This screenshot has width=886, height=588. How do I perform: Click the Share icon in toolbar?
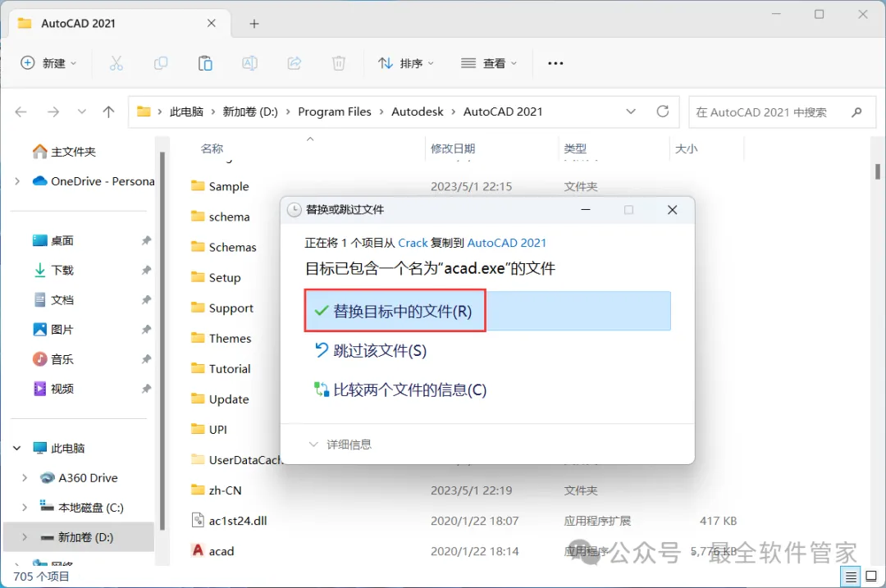(294, 63)
